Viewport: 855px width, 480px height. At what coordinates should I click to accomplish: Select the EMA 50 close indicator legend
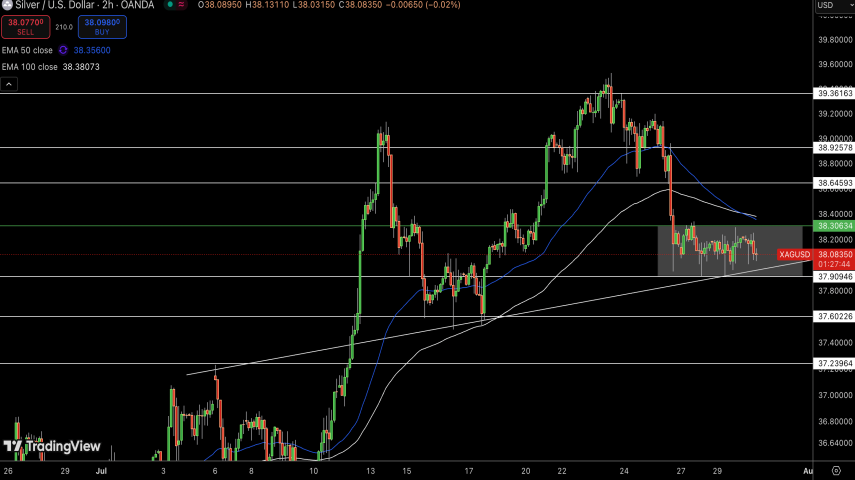(x=27, y=49)
